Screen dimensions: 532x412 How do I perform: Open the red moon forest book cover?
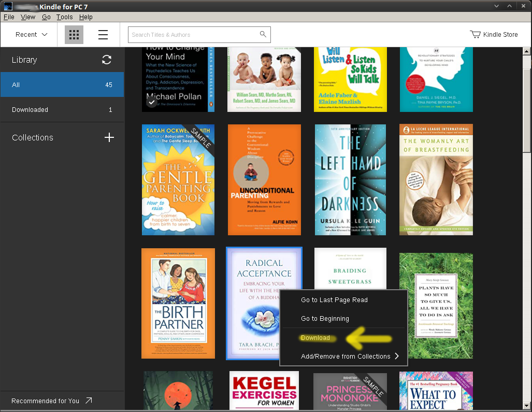click(x=178, y=390)
